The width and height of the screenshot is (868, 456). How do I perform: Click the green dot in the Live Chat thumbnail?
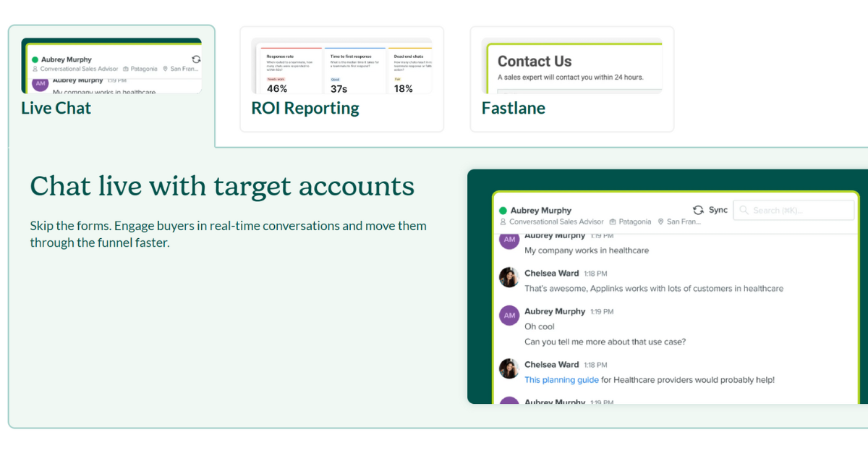coord(35,59)
